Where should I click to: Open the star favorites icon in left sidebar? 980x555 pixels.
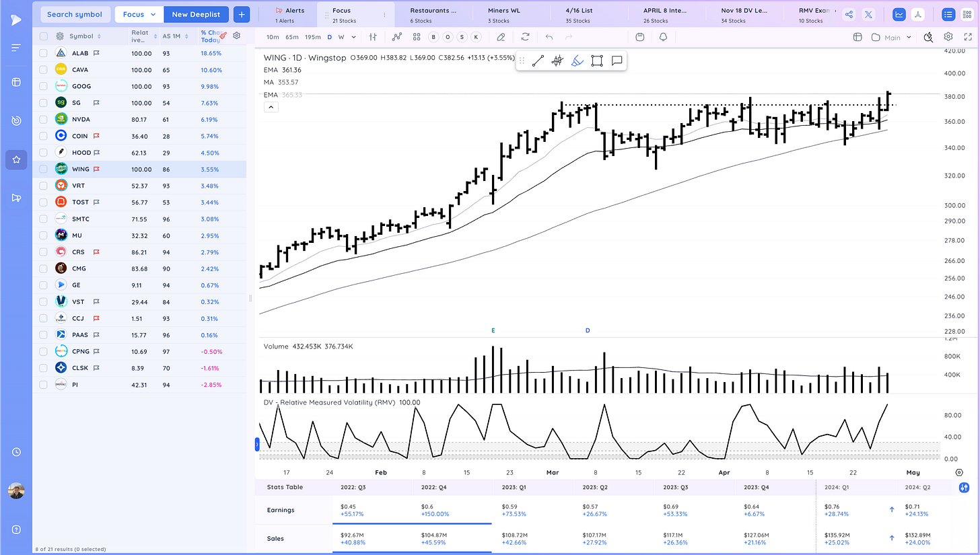point(16,159)
